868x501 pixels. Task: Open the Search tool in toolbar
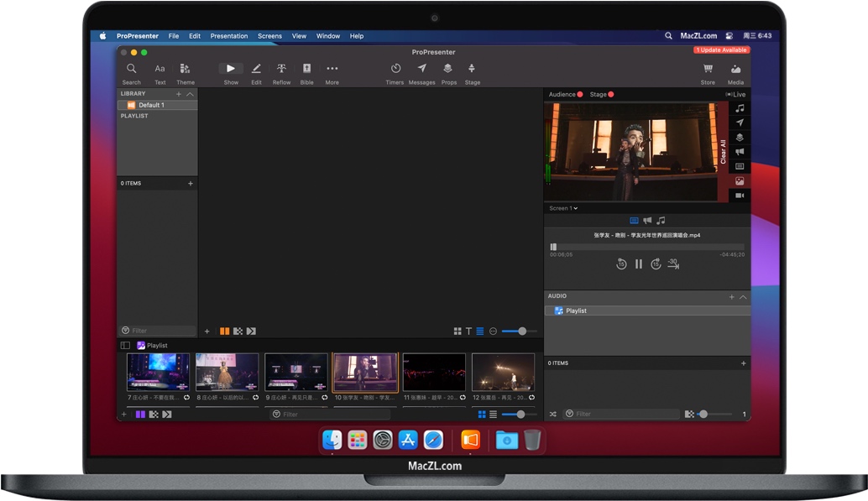tap(131, 74)
